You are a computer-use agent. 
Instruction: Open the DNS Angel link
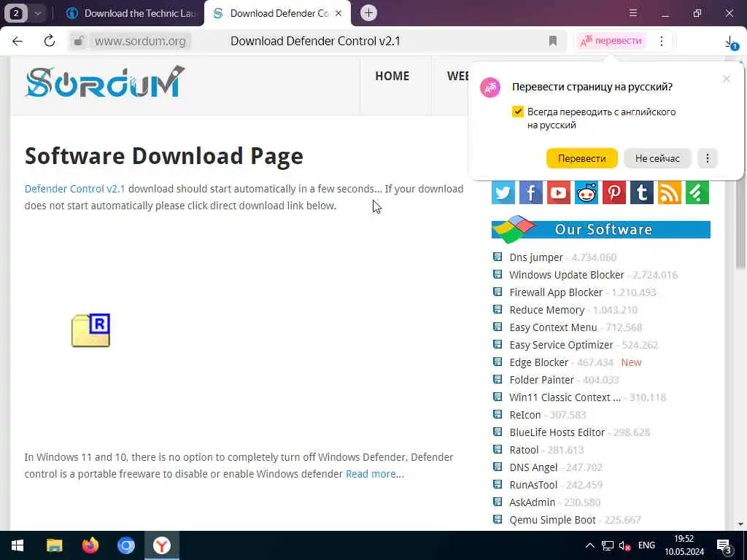click(x=533, y=467)
